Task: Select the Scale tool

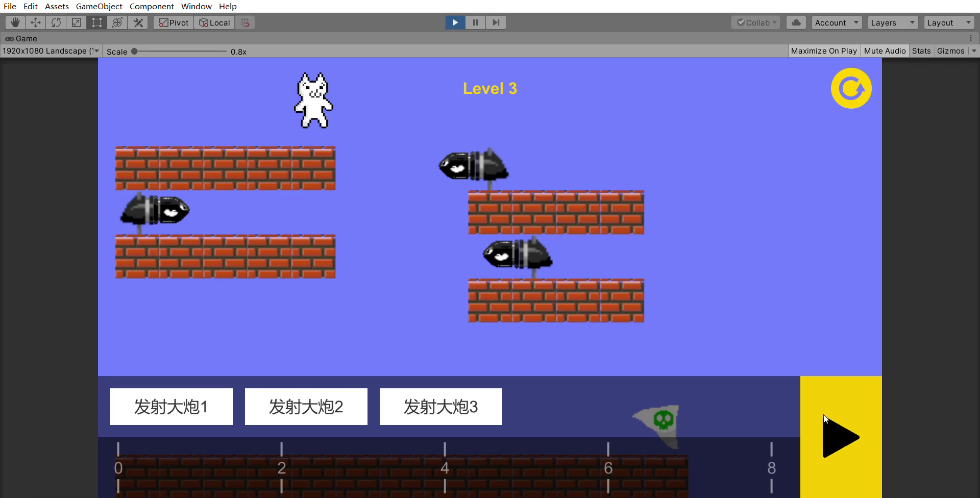Action: [77, 22]
